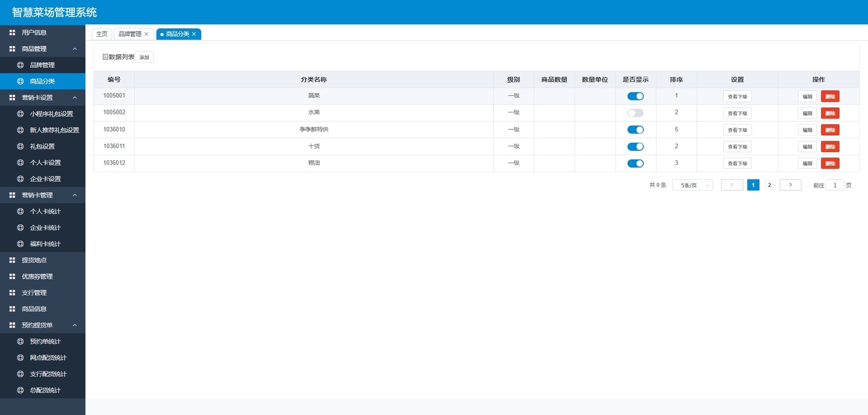Click the grid icon beside 优惠券管理
Image resolution: width=868 pixels, height=415 pixels.
[x=12, y=277]
